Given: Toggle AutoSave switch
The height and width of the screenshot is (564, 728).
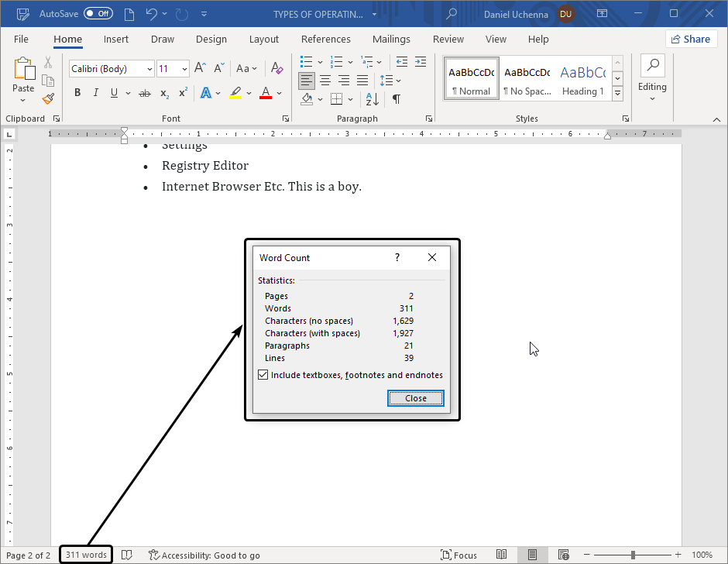Looking at the screenshot, I should (98, 14).
